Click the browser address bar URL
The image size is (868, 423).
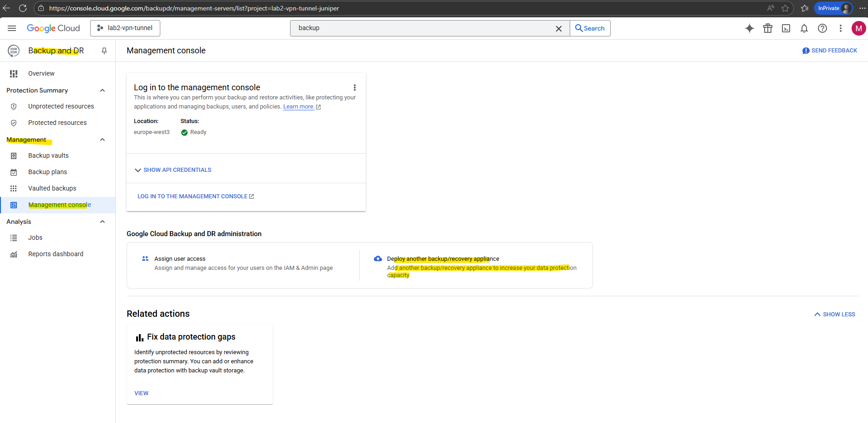(194, 8)
